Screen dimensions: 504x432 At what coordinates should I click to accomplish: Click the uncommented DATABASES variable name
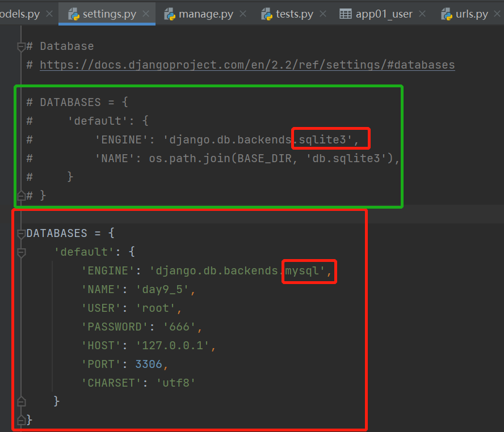click(x=57, y=233)
